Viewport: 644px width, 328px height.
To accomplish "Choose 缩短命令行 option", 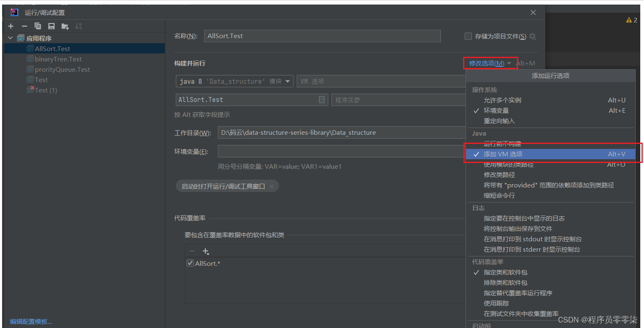I will 551,196.
